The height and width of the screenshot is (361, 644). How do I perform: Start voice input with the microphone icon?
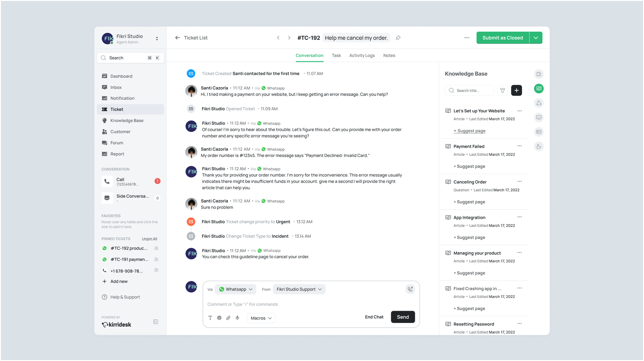point(237,318)
